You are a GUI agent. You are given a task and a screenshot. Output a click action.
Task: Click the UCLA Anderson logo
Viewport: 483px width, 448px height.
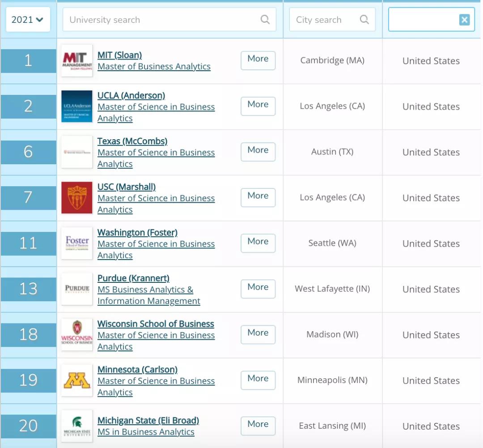77,107
